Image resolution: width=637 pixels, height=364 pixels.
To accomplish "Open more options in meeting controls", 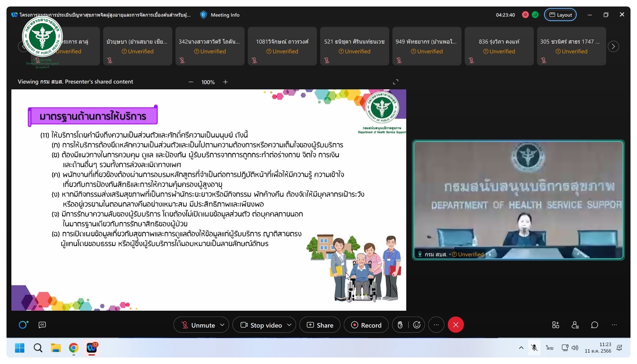I will (x=436, y=325).
